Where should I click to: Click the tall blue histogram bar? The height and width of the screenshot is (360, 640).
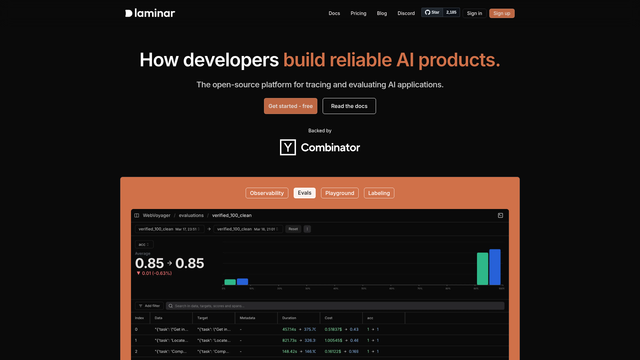click(495, 267)
